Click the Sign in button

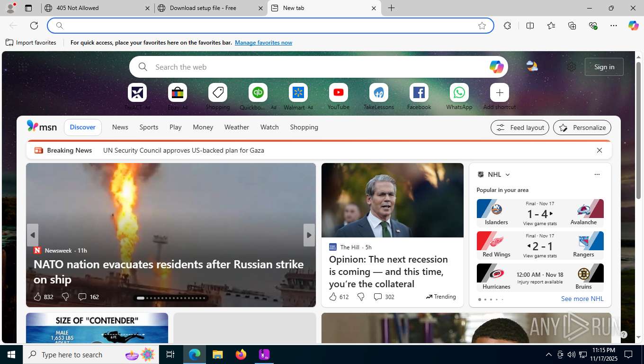pyautogui.click(x=604, y=67)
